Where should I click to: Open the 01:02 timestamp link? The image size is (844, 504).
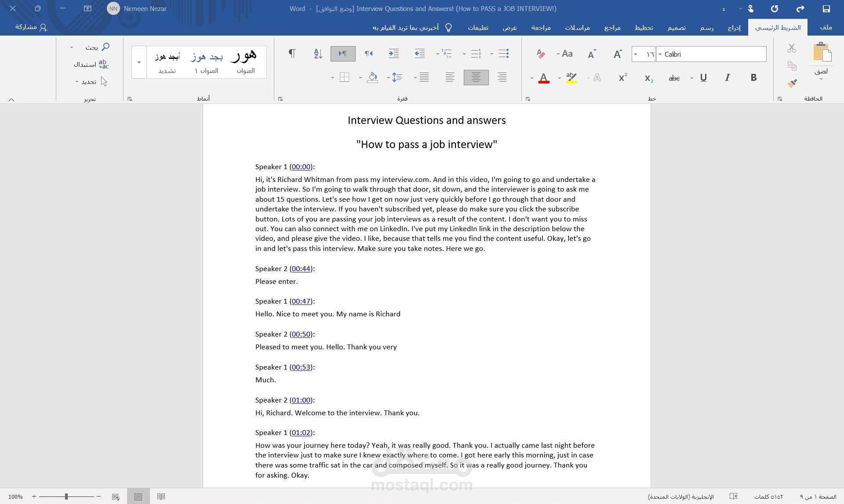coord(301,433)
